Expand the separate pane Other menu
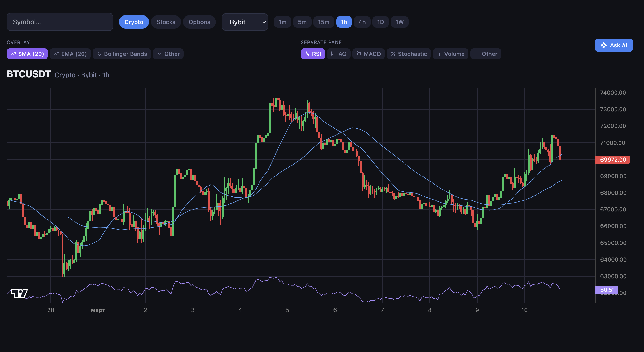 [486, 54]
